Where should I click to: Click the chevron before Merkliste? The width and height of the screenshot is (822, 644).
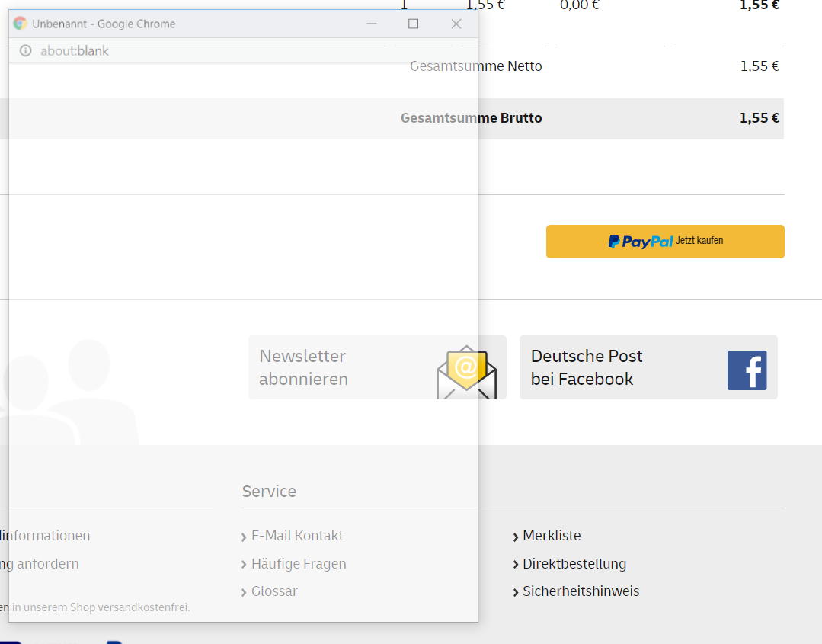(x=515, y=537)
